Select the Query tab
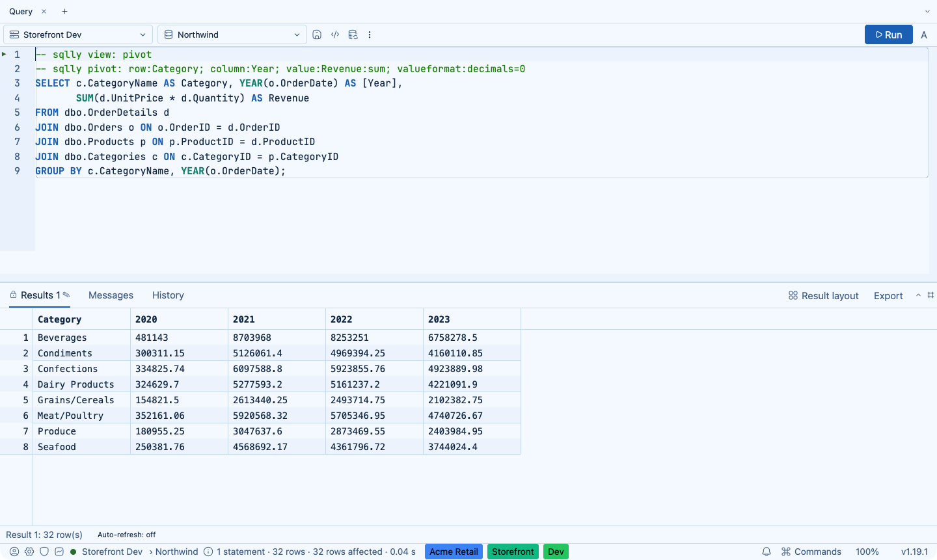The width and height of the screenshot is (937, 560). [x=21, y=12]
